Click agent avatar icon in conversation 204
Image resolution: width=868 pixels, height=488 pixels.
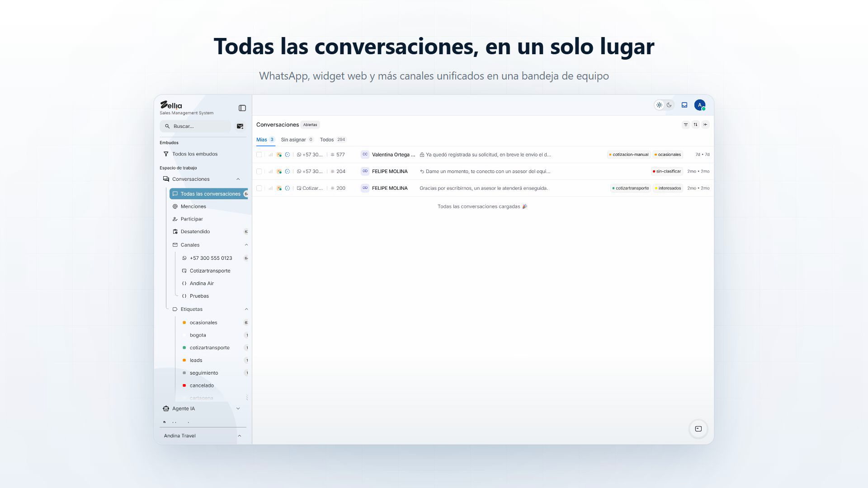(279, 171)
